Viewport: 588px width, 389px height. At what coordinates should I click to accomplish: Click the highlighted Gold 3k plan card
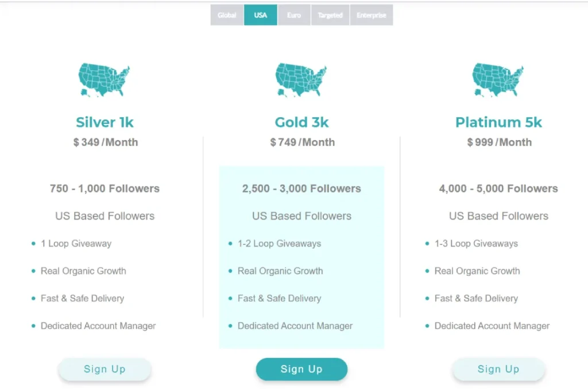point(301,255)
